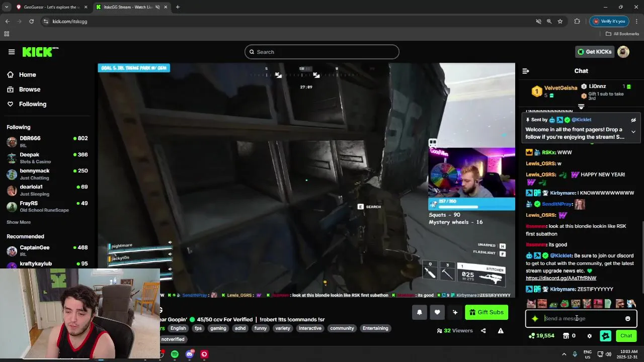This screenshot has width=644, height=362.
Task: Click Get KICKs button
Action: click(595, 52)
